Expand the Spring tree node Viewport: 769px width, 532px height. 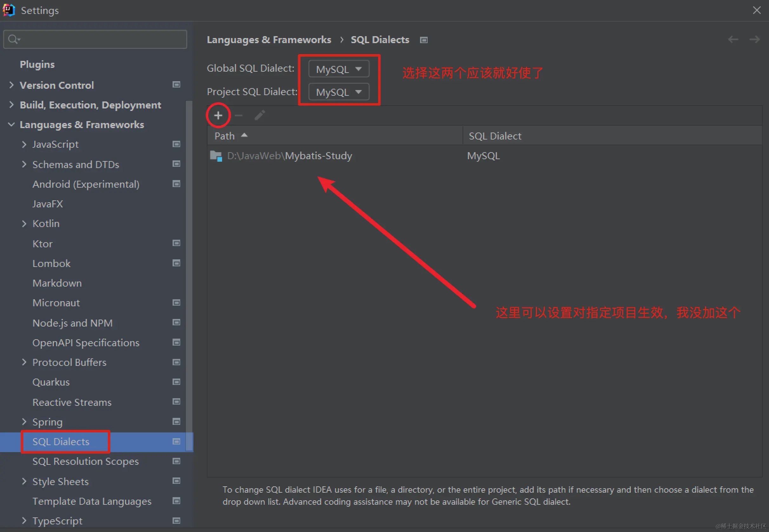click(24, 422)
